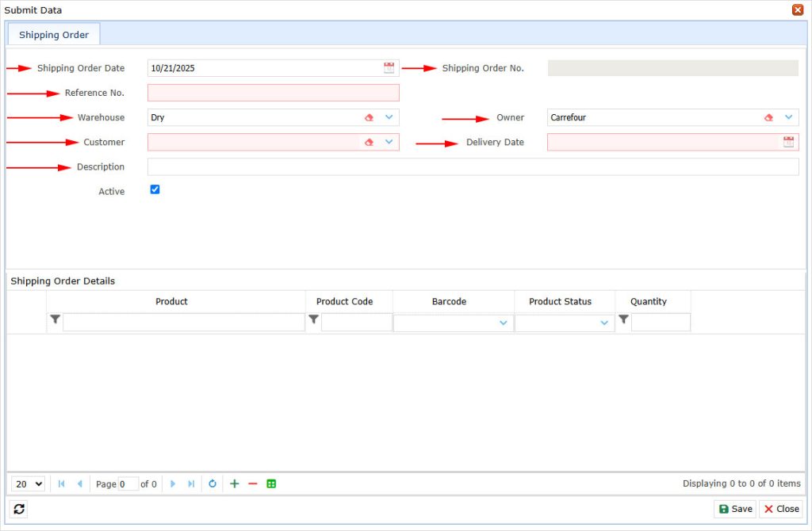812x531 pixels.
Task: Expand the Warehouse dropdown
Action: click(x=389, y=117)
